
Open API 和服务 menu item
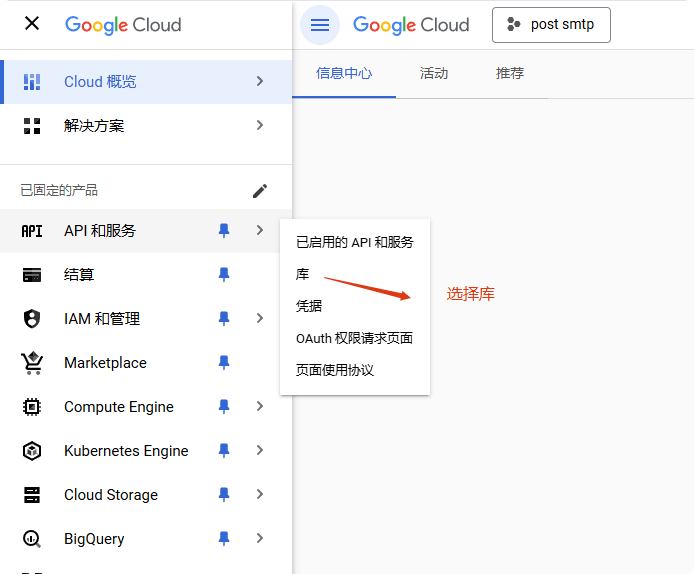click(146, 231)
